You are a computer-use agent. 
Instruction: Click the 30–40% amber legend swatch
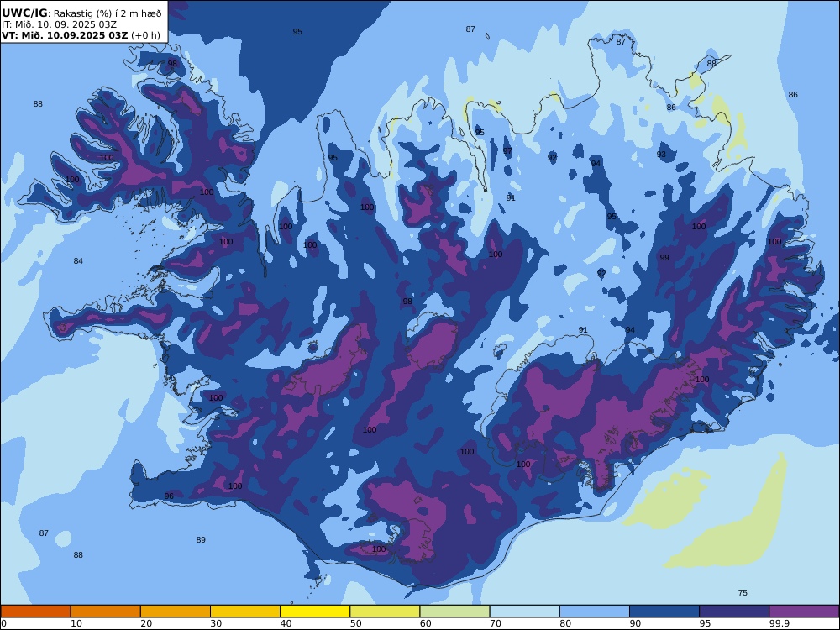pos(245,612)
